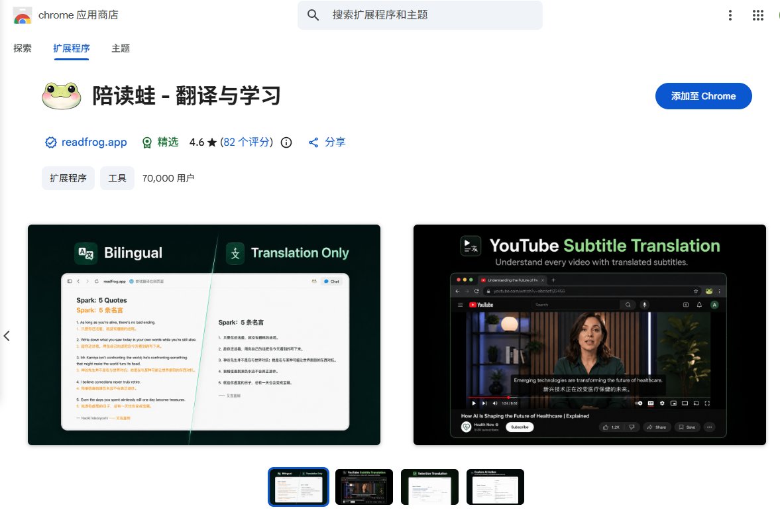Click the 70,000 用户 text
The image size is (780, 532).
tap(168, 178)
